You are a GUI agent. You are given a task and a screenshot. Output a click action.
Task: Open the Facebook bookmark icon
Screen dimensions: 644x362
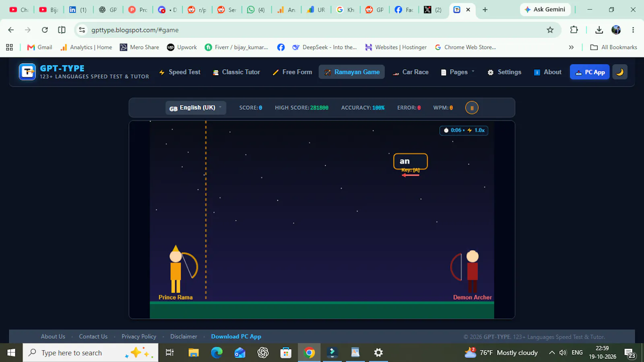[x=281, y=47]
